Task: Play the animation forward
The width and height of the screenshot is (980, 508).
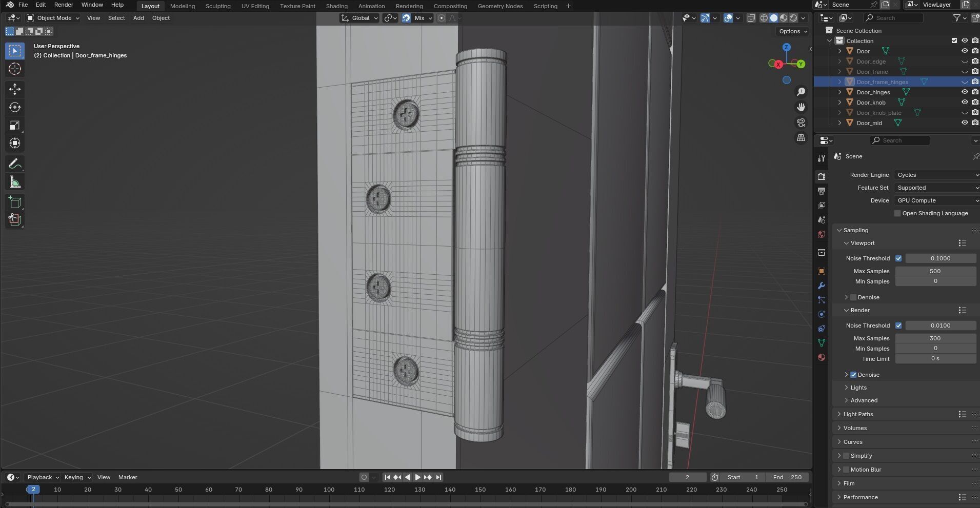Action: (417, 477)
